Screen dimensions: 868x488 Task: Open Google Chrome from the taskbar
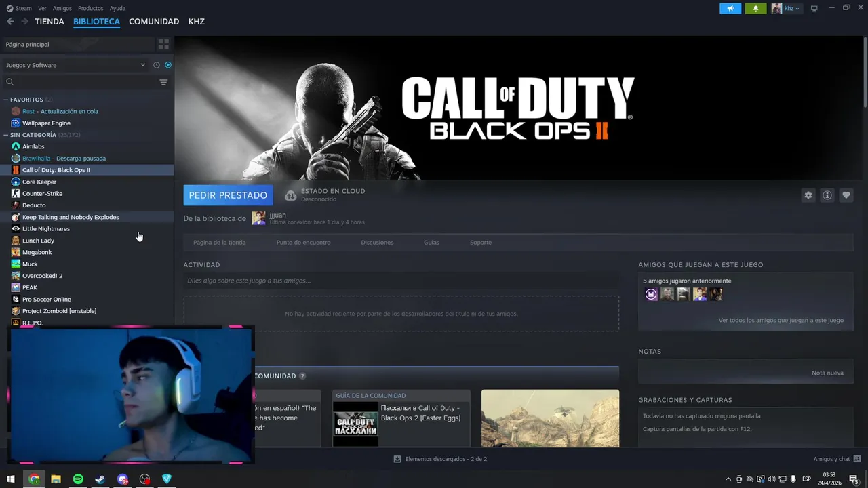click(x=34, y=479)
